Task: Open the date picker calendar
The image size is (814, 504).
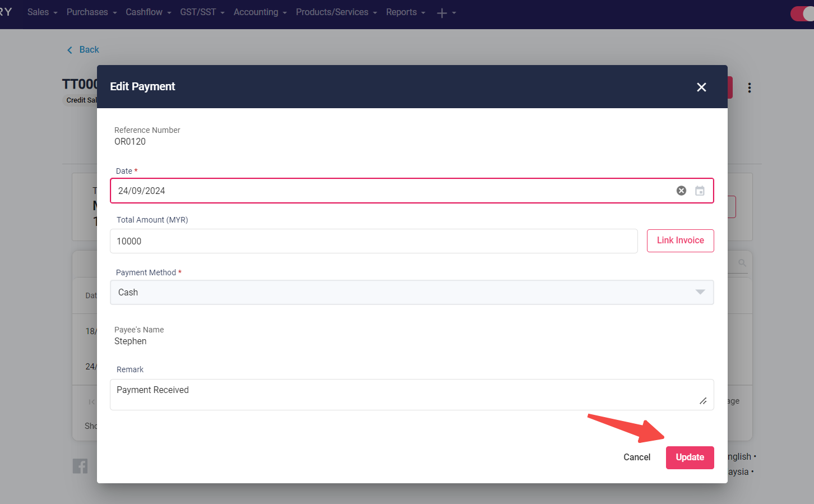Action: [x=700, y=191]
